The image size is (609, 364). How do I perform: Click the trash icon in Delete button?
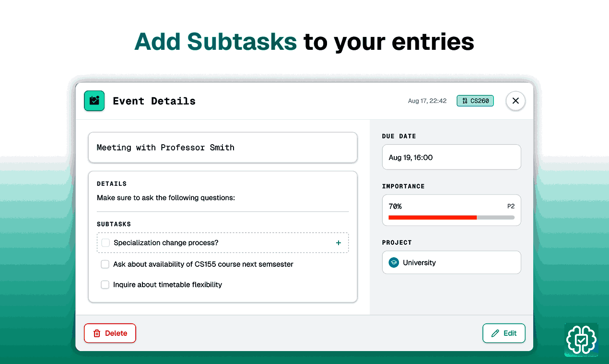tap(97, 333)
